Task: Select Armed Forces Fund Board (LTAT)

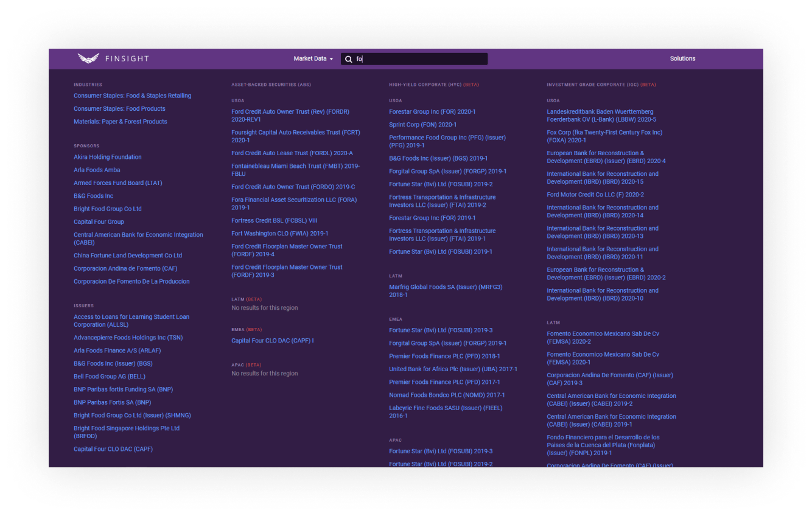Action: coord(117,183)
